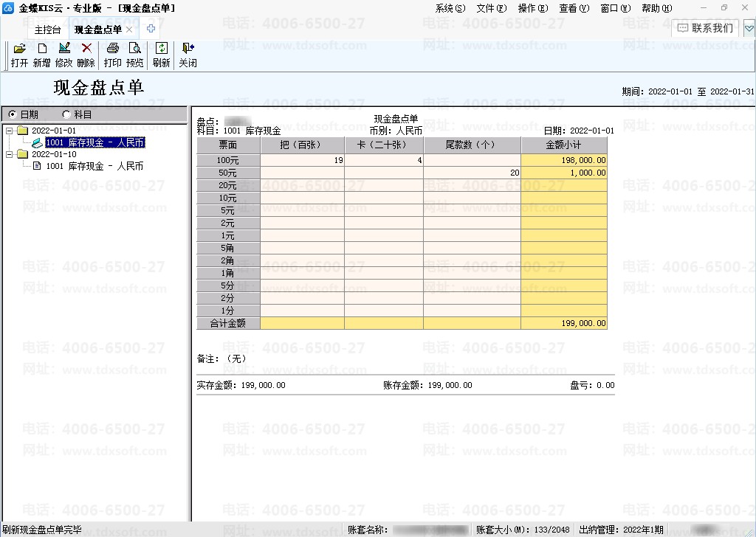Click the plus icon to add new tab
The image size is (756, 537).
point(151,29)
